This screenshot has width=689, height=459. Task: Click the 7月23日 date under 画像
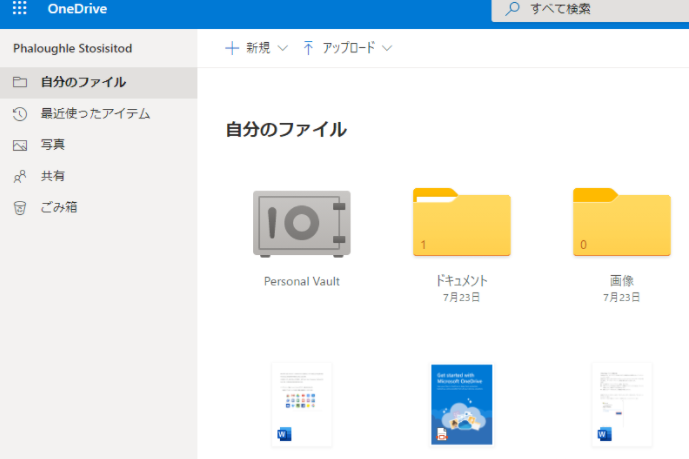pyautogui.click(x=621, y=297)
